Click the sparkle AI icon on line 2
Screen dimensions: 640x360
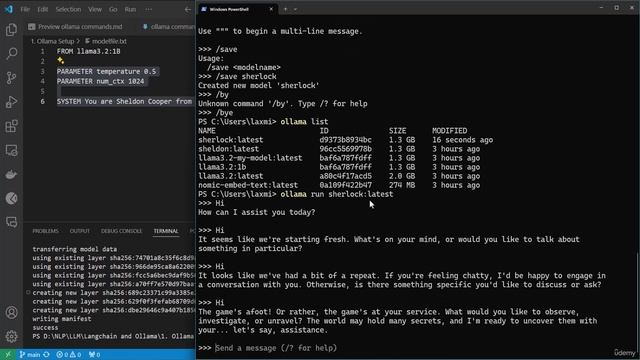coord(60,61)
